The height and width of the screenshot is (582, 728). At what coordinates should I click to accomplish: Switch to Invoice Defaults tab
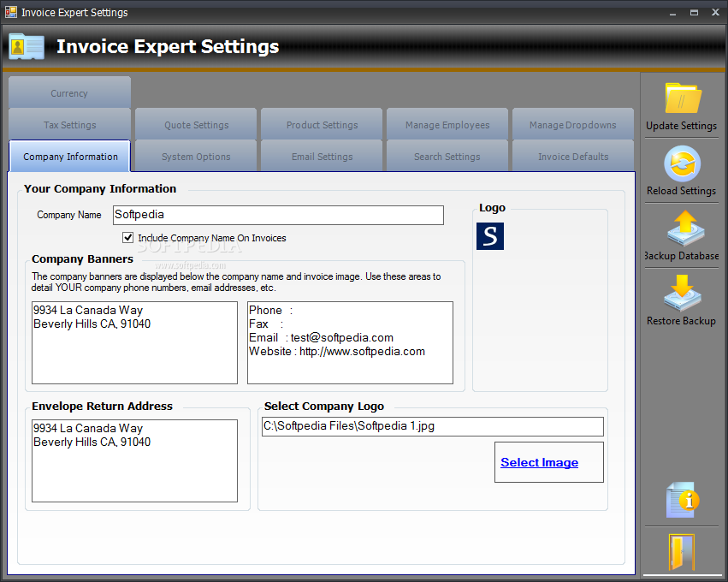pyautogui.click(x=573, y=156)
